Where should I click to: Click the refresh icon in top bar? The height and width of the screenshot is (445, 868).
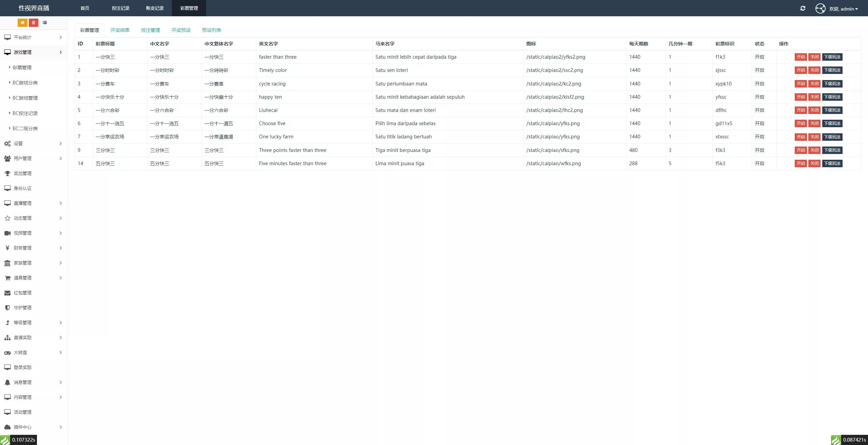(803, 8)
